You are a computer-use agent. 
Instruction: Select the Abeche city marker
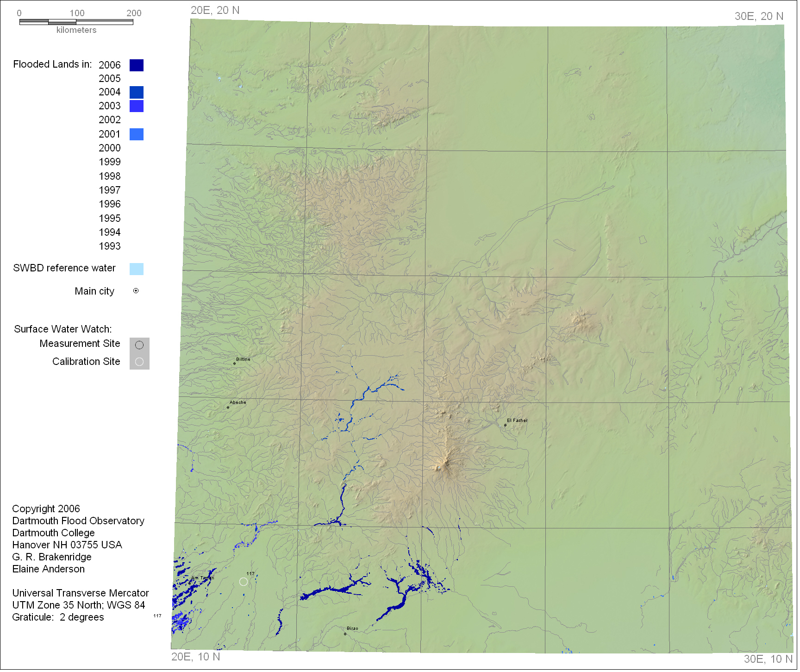[x=228, y=408]
